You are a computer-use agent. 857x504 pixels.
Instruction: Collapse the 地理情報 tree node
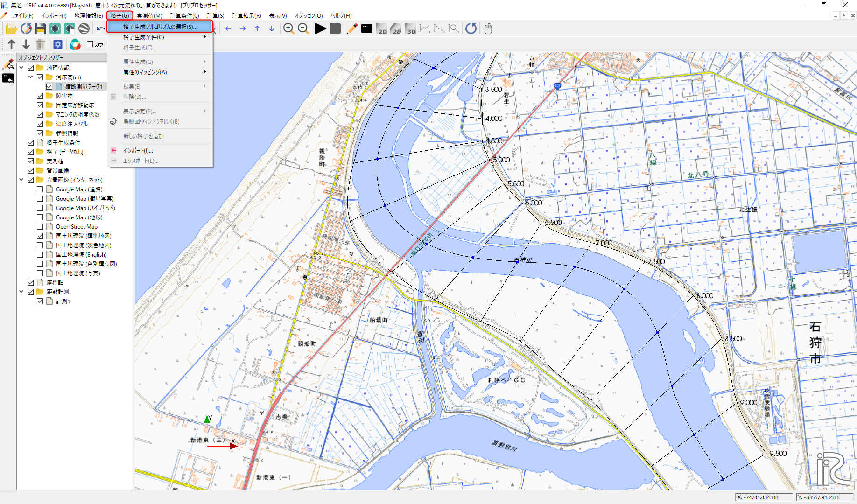(x=21, y=68)
